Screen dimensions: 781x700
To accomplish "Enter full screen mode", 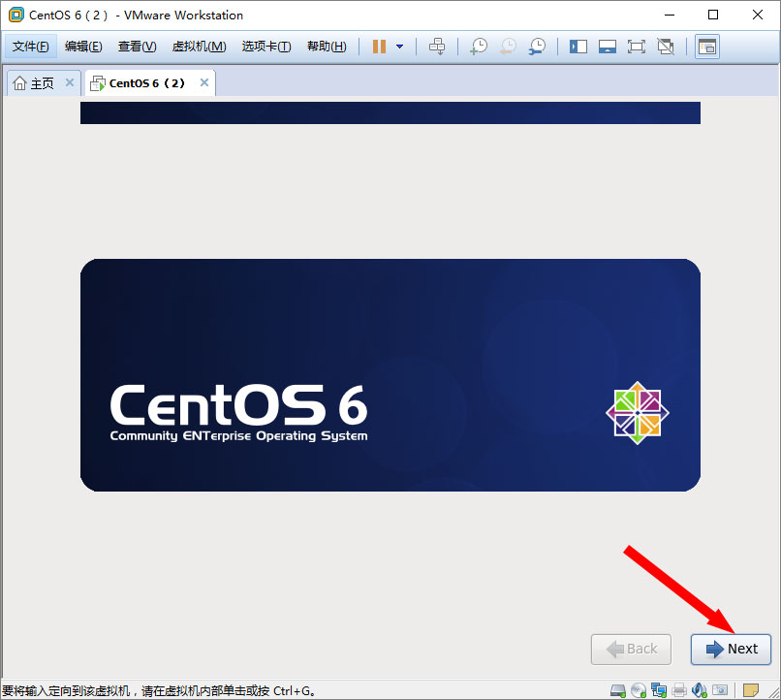I will click(637, 47).
